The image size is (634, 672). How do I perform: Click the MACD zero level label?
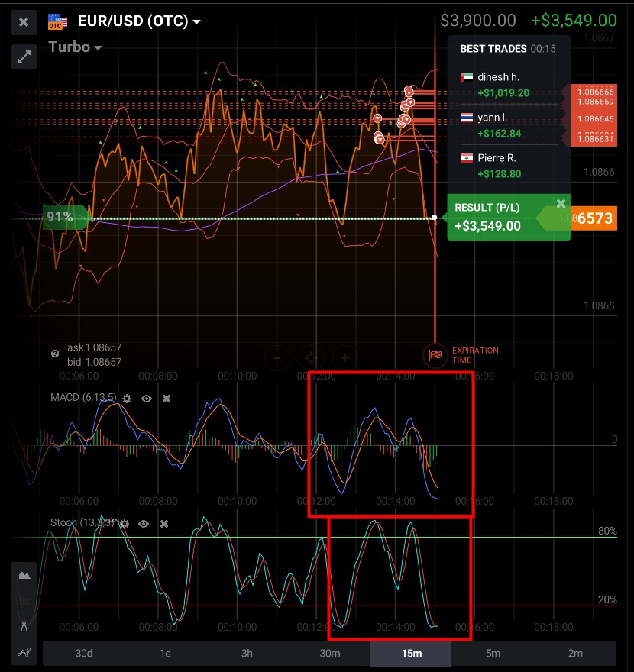tap(614, 439)
